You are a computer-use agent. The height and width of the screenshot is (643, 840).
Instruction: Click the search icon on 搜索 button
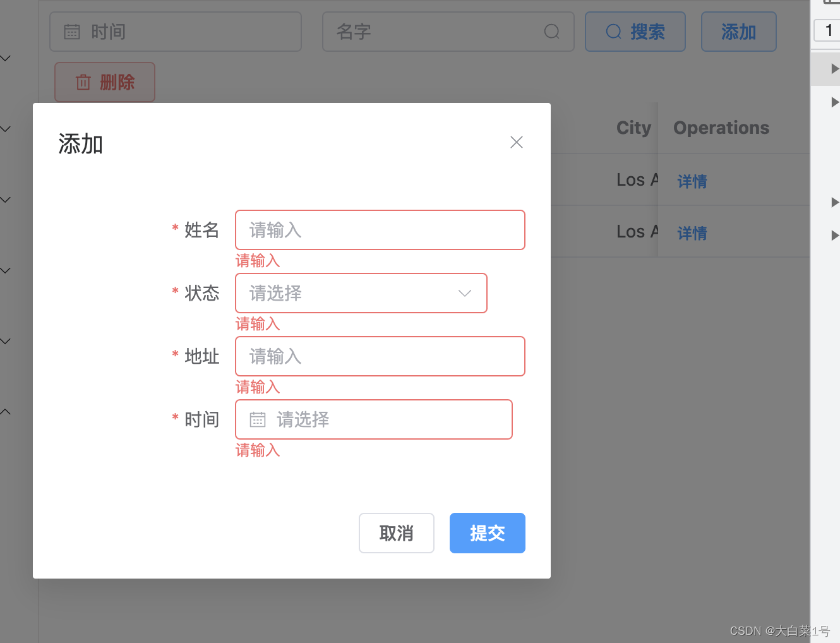[614, 32]
